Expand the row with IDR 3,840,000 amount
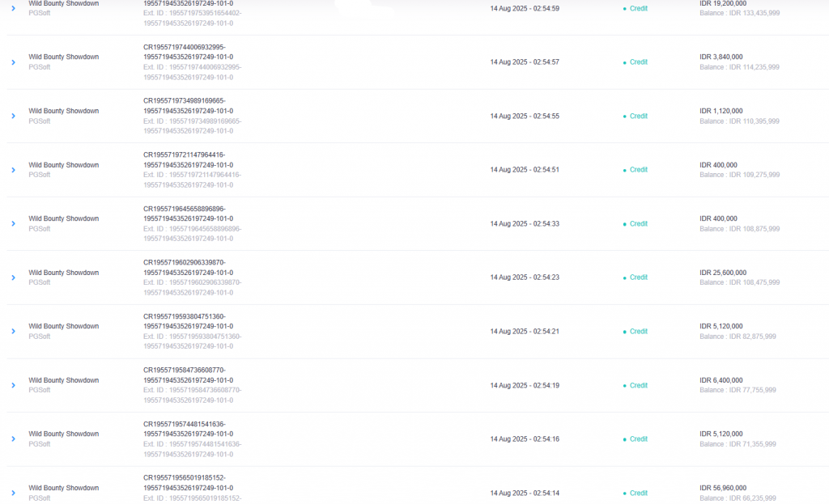 13,62
